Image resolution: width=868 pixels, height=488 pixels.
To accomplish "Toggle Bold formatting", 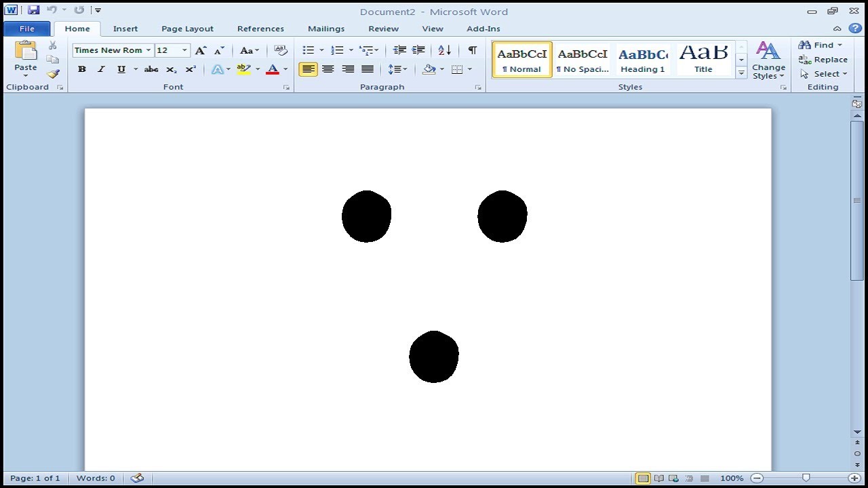I will point(82,69).
